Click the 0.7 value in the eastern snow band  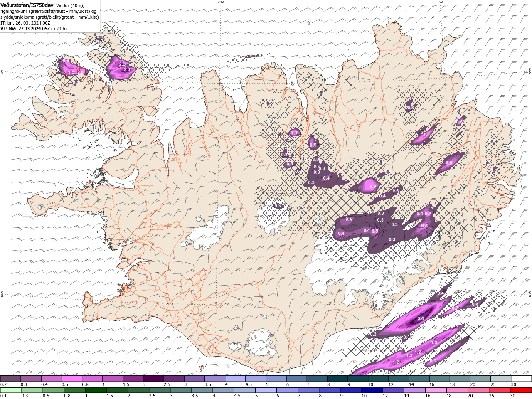coord(428,214)
